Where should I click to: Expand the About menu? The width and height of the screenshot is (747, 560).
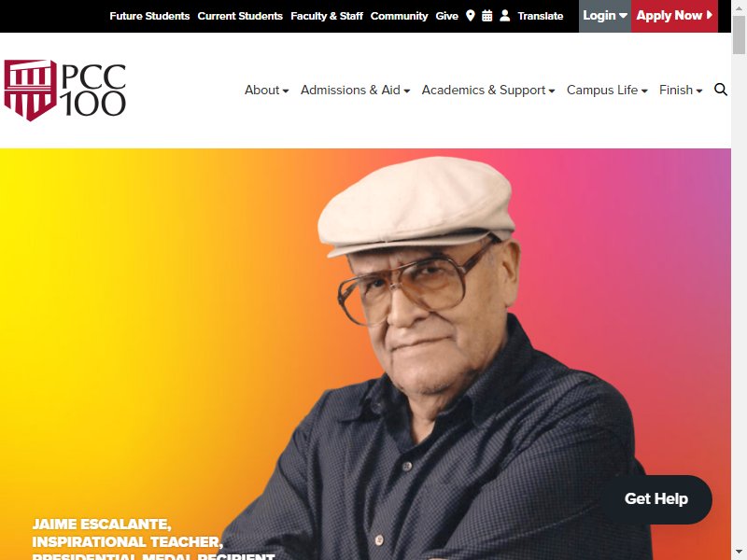[266, 90]
